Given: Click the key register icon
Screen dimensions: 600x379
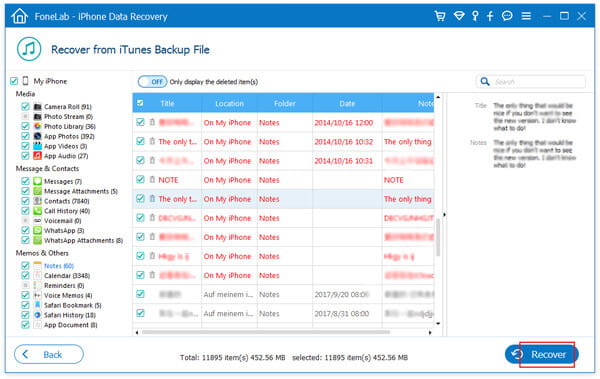Looking at the screenshot, I should pyautogui.click(x=475, y=16).
